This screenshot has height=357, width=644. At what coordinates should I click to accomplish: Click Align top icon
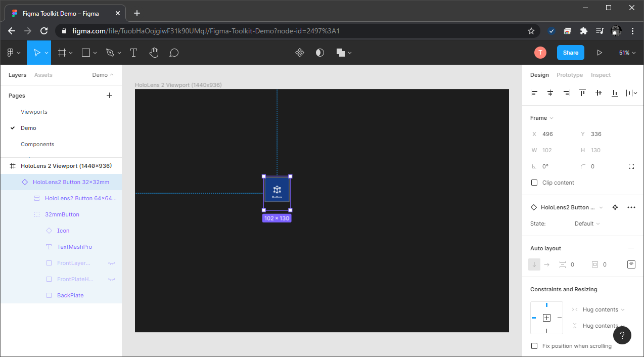[582, 93]
